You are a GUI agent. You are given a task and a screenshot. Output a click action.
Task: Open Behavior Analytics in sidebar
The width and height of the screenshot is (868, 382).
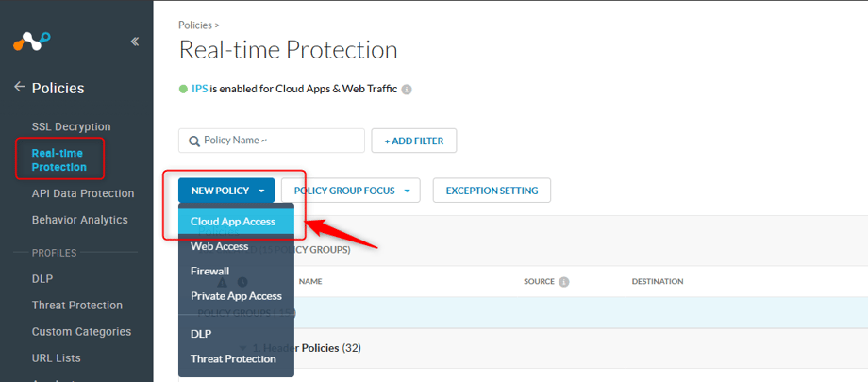click(x=79, y=220)
